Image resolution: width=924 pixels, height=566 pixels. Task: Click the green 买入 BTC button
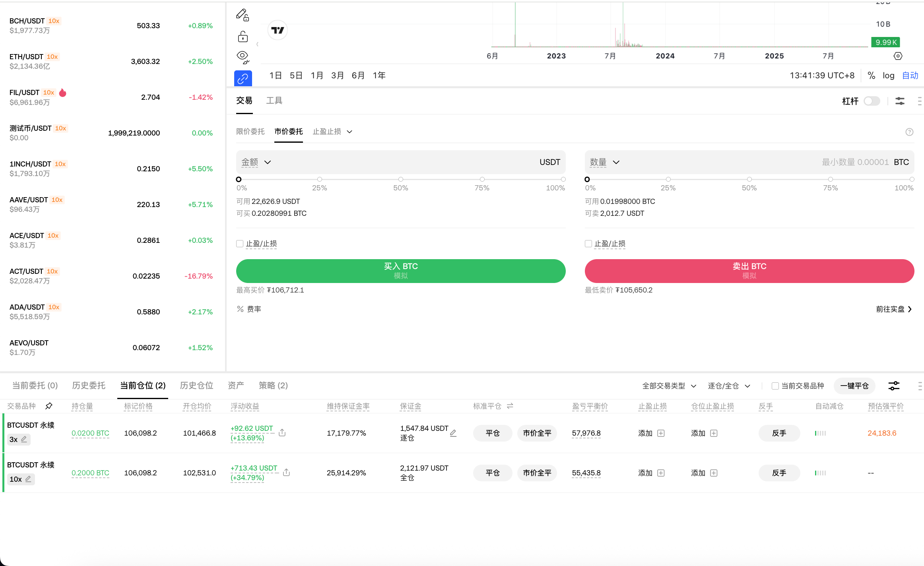pyautogui.click(x=400, y=271)
